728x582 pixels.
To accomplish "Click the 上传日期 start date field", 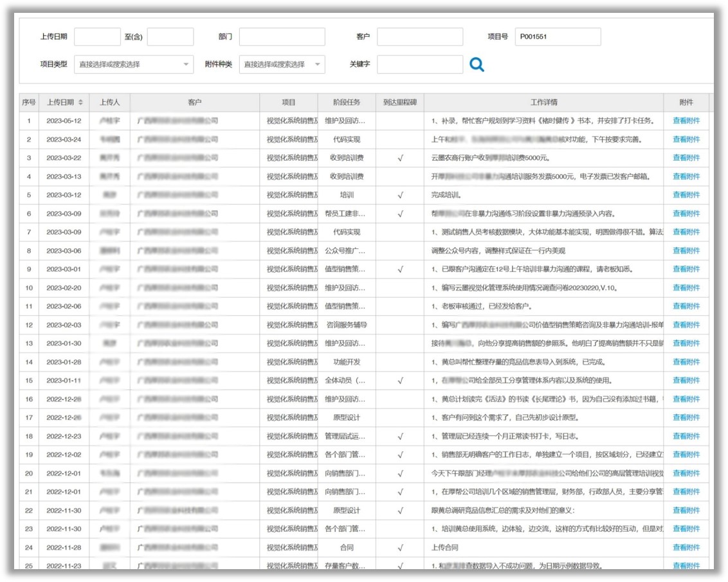I will coord(97,37).
